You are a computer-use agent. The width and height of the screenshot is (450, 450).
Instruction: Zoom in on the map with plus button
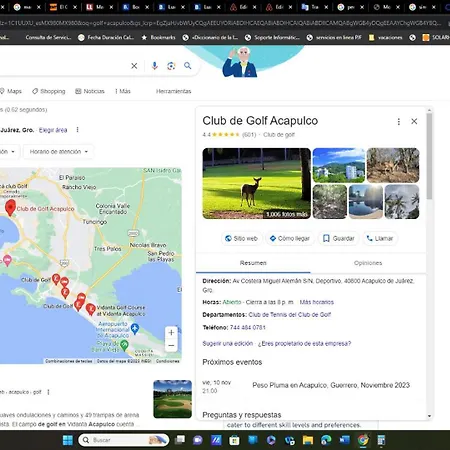coord(171,332)
